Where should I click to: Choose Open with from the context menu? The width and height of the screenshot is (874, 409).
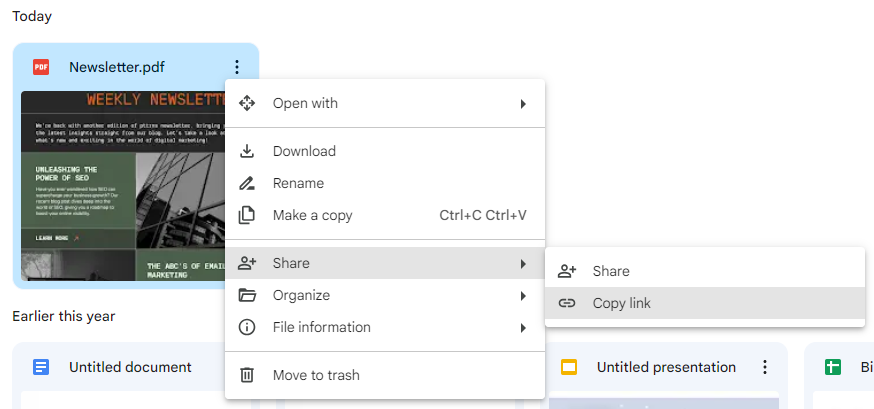[385, 103]
